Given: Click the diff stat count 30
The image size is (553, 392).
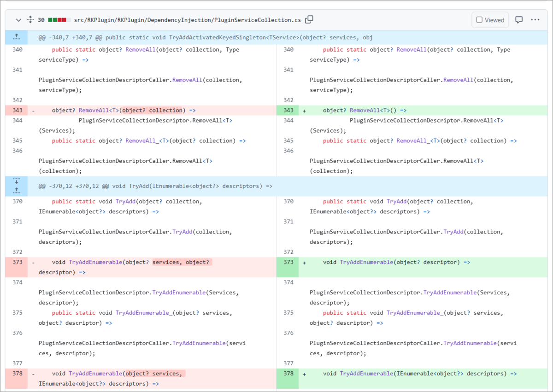Looking at the screenshot, I should tap(41, 20).
